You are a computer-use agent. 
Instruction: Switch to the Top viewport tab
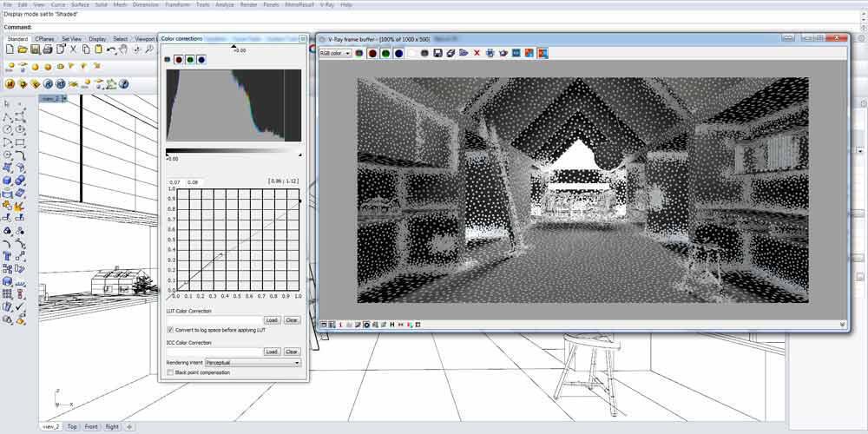coord(72,427)
